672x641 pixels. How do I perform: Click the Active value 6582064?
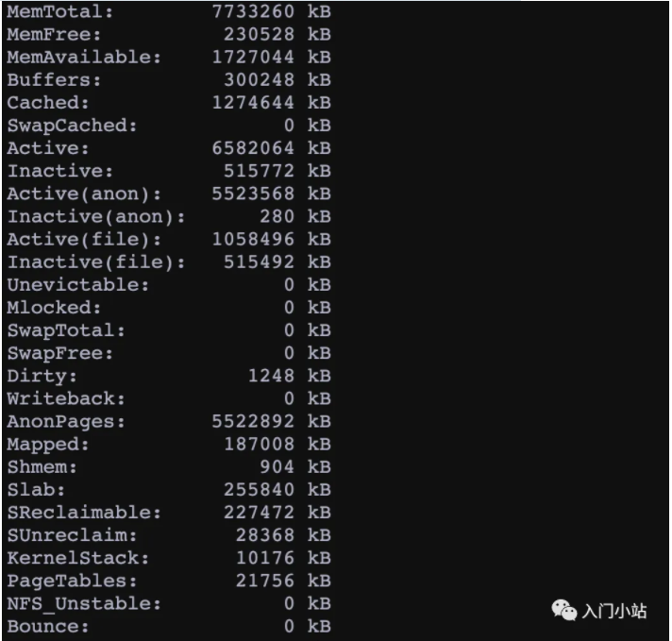coord(253,148)
